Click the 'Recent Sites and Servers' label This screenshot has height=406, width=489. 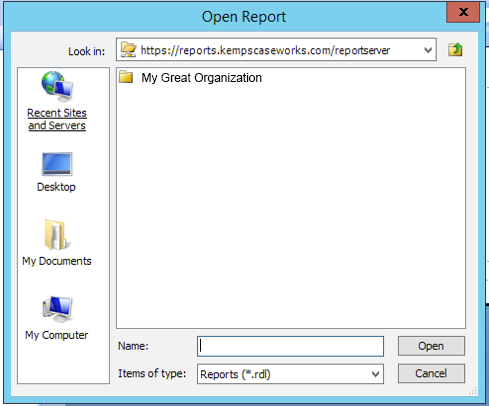click(x=57, y=119)
